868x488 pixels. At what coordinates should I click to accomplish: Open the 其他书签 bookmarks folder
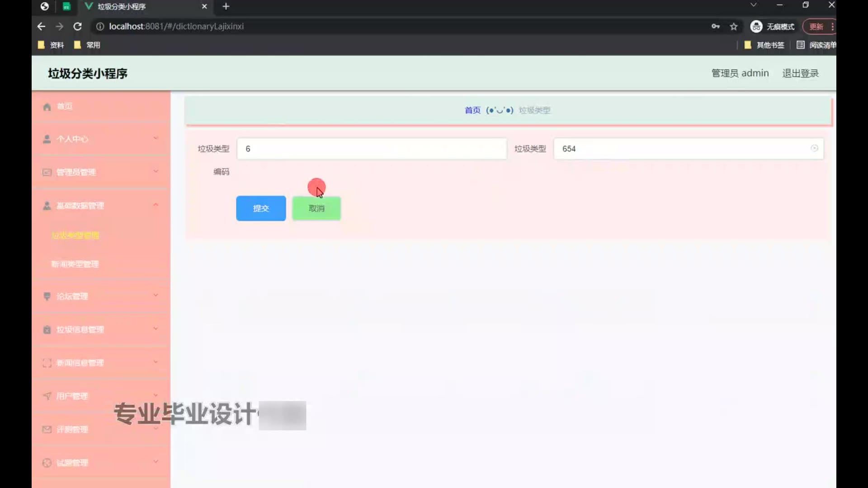pos(764,45)
